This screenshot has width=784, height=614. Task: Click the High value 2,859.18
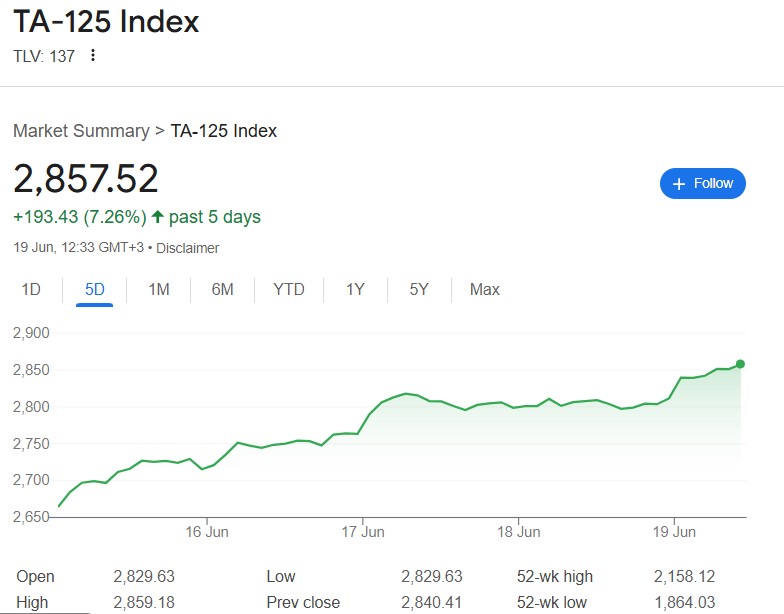[x=144, y=602]
